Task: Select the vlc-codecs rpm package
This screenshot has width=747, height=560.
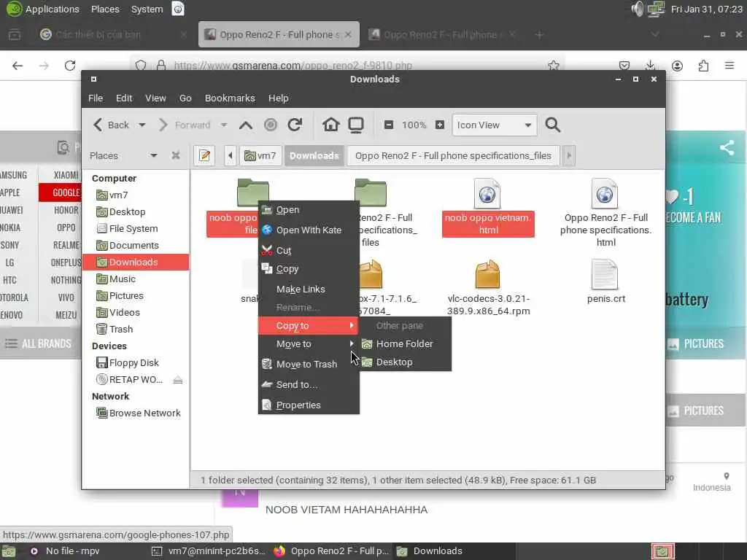Action: (488, 288)
